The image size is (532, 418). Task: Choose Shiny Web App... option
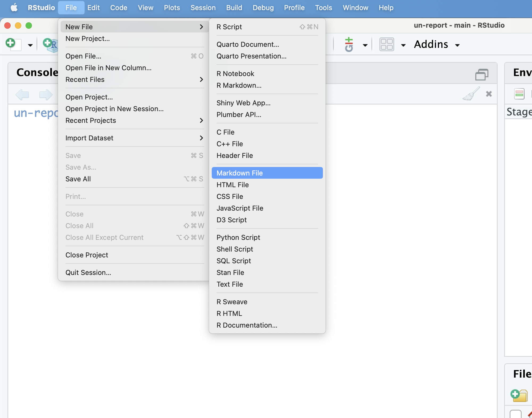point(267,103)
